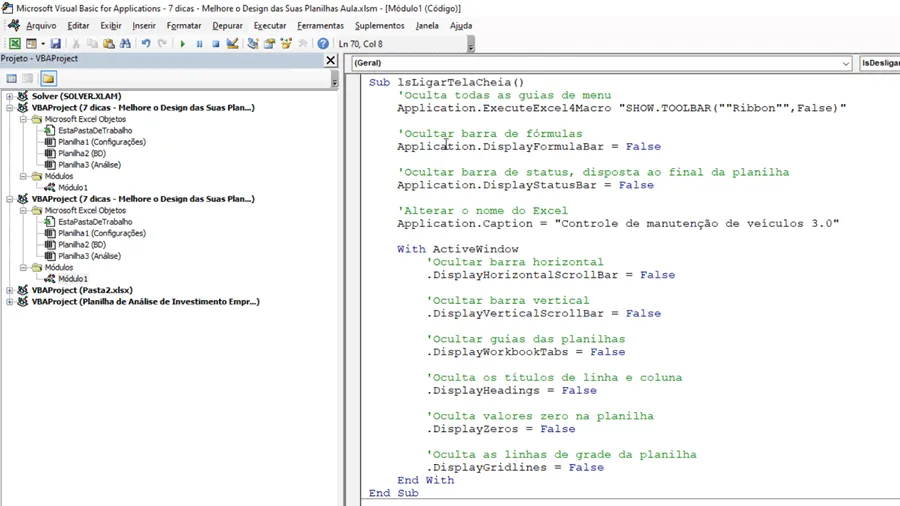The image size is (900, 506).
Task: Switch to Microsoft Excel view icon
Action: pyautogui.click(x=14, y=44)
